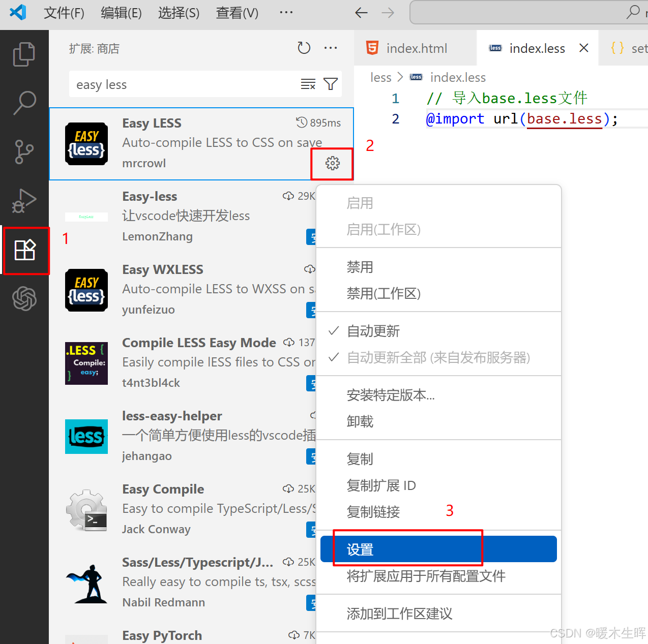Viewport: 648px width, 644px height.
Task: Click the index.less breadcrumb item
Action: tap(458, 77)
